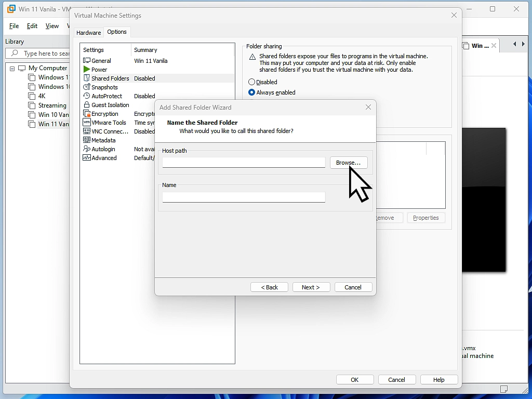
Task: Close the Add Shared Folder Wizard window
Action: 368,107
